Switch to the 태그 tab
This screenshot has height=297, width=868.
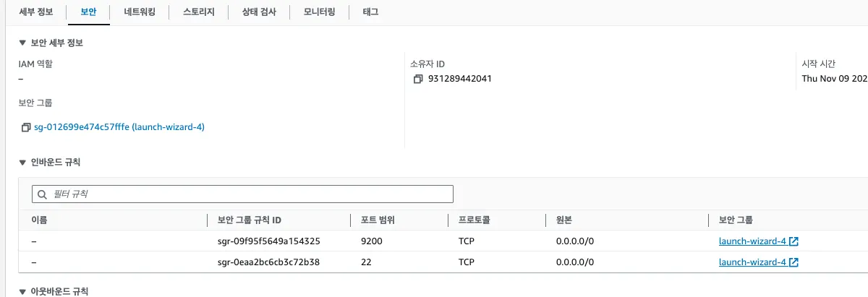tap(370, 12)
